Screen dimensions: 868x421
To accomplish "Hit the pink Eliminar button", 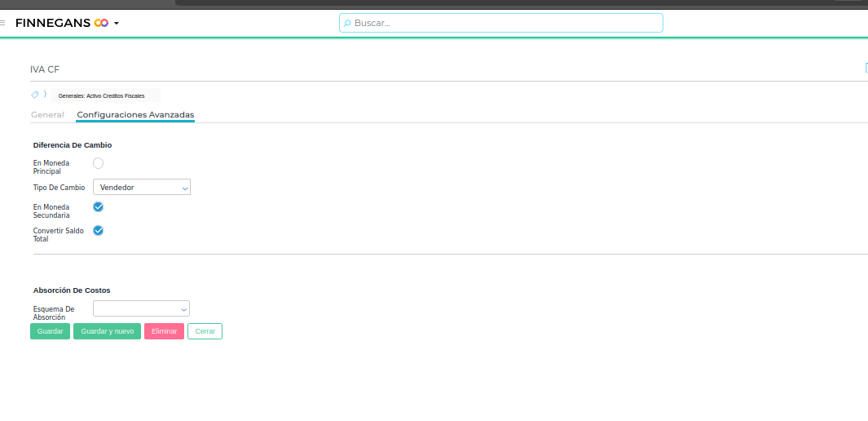I will 164,331.
